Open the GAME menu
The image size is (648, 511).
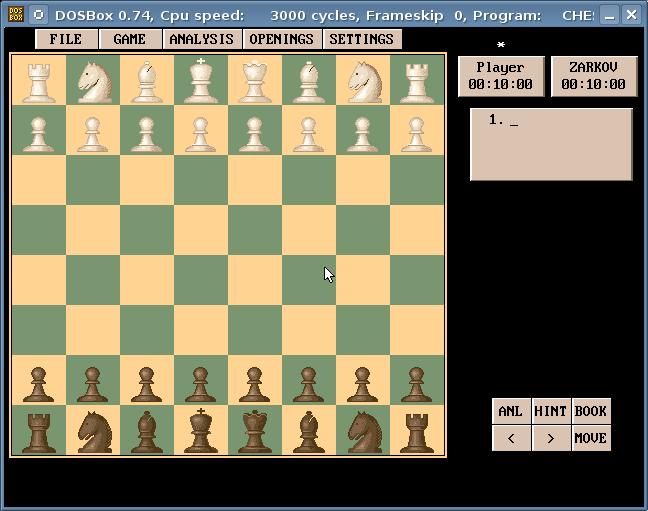pos(130,39)
